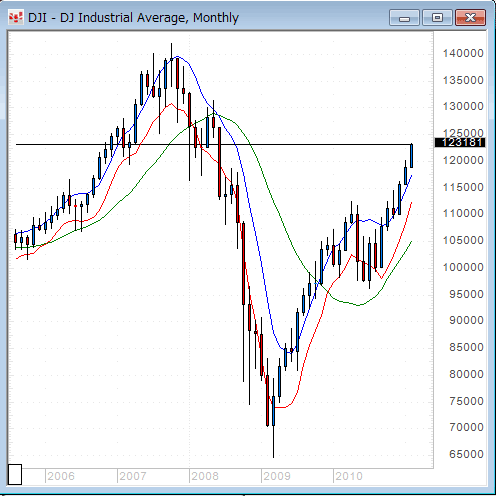Click the 2009 year label on time axis
The height and width of the screenshot is (496, 496).
tap(277, 476)
